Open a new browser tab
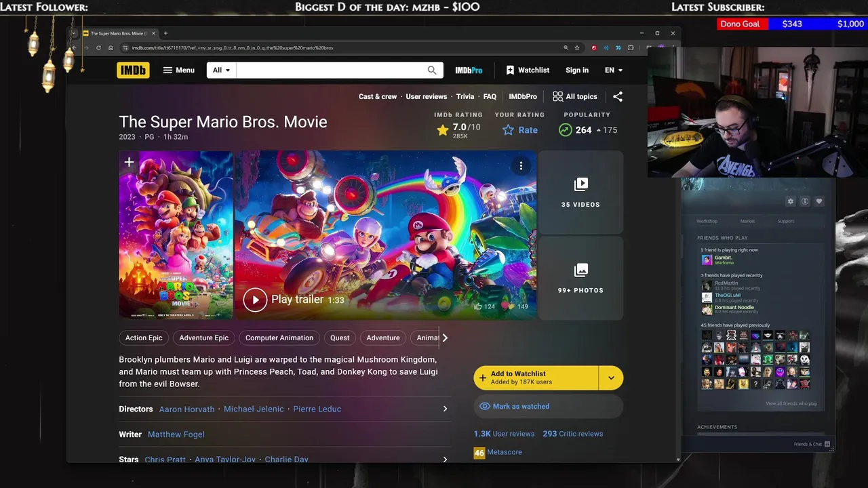868x488 pixels. [165, 33]
